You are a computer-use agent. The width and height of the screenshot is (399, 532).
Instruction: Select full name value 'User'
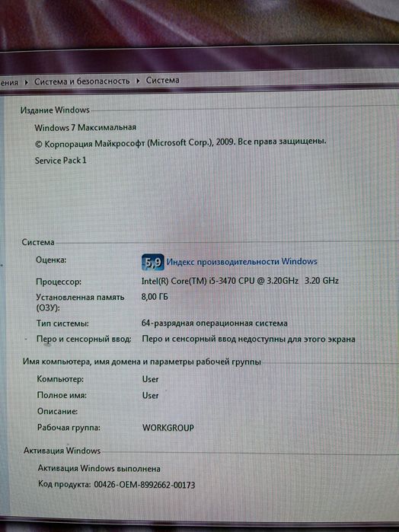151,396
